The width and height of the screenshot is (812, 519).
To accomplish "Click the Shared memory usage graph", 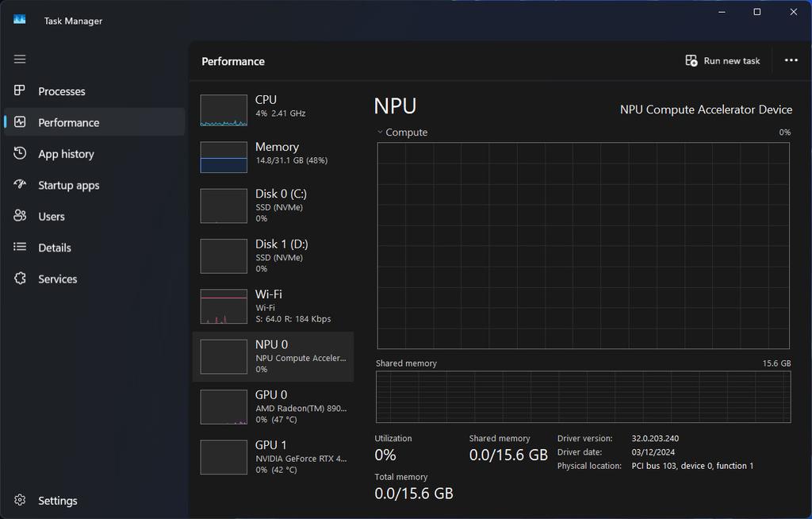I will 583,397.
